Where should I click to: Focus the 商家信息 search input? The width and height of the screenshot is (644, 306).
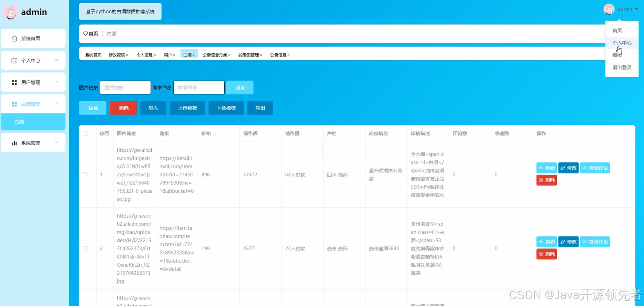coord(199,88)
